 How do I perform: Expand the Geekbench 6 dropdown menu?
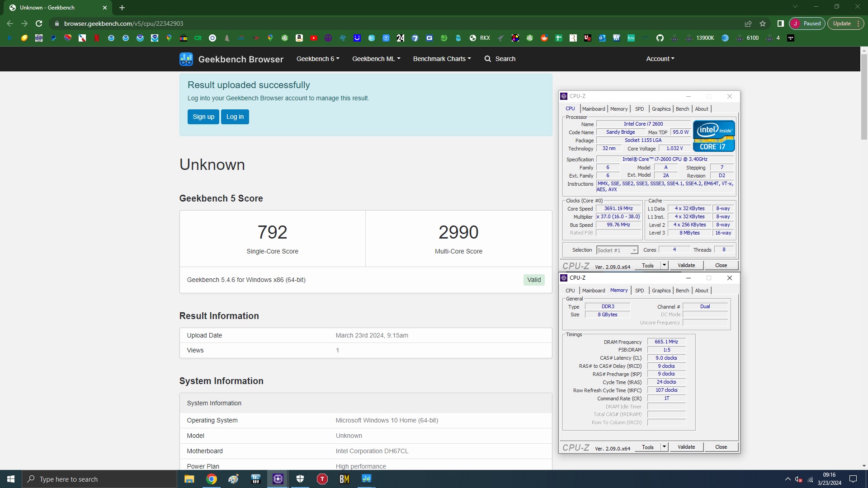pyautogui.click(x=318, y=59)
